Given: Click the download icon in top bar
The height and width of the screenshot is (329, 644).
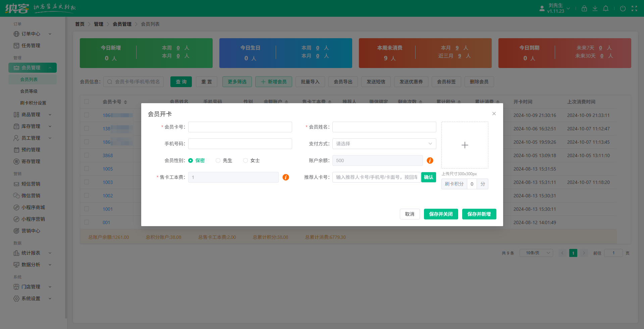Looking at the screenshot, I should (x=595, y=8).
